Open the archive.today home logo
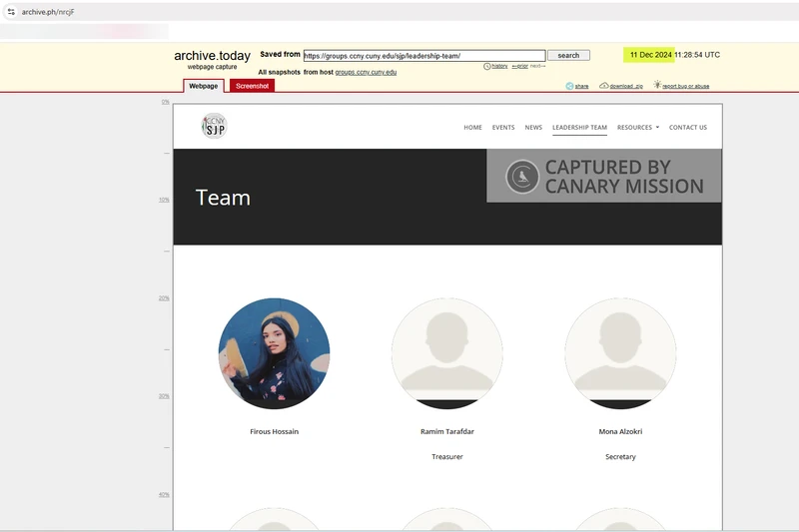 pyautogui.click(x=212, y=56)
